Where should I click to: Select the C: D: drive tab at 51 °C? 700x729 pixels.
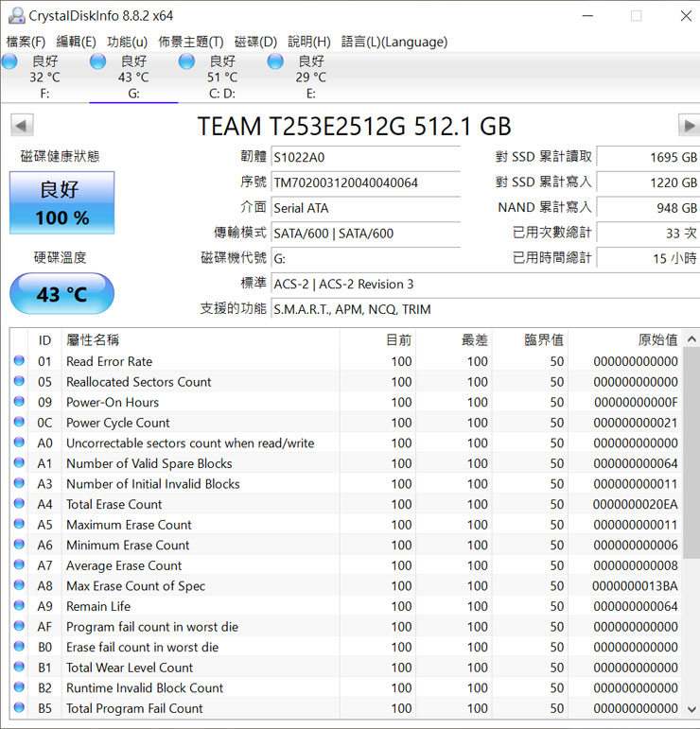[x=222, y=78]
